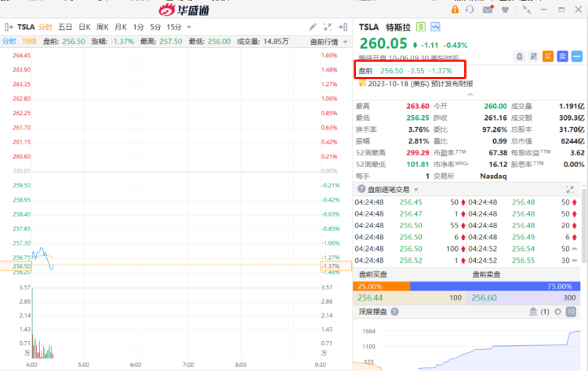Click the Nasdaq exchange value

pos(493,176)
